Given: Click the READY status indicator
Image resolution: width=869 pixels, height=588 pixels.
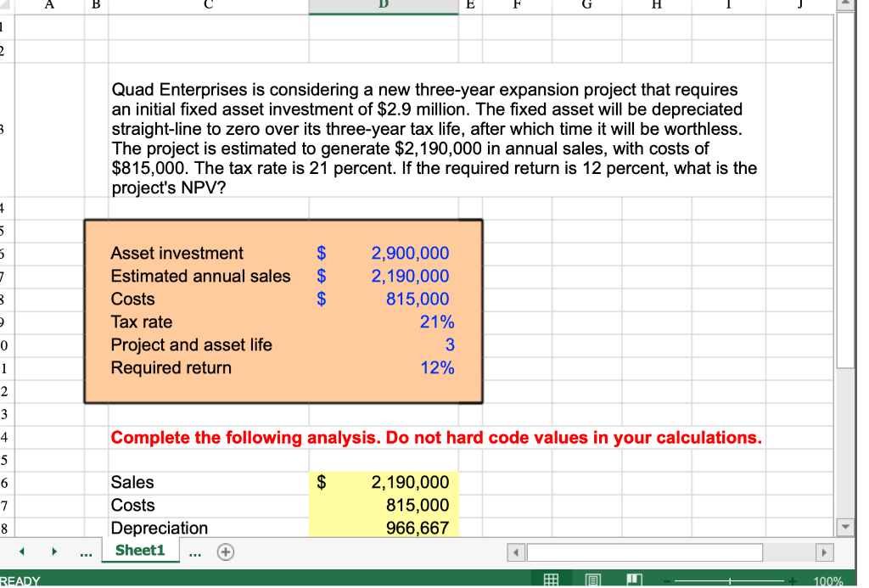Looking at the screenshot, I should pyautogui.click(x=20, y=581).
